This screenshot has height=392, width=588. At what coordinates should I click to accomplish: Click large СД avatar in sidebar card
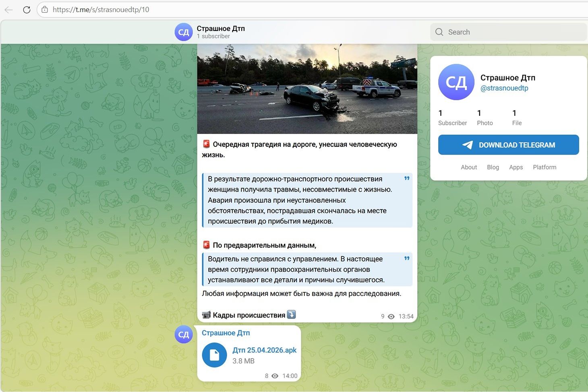point(456,82)
